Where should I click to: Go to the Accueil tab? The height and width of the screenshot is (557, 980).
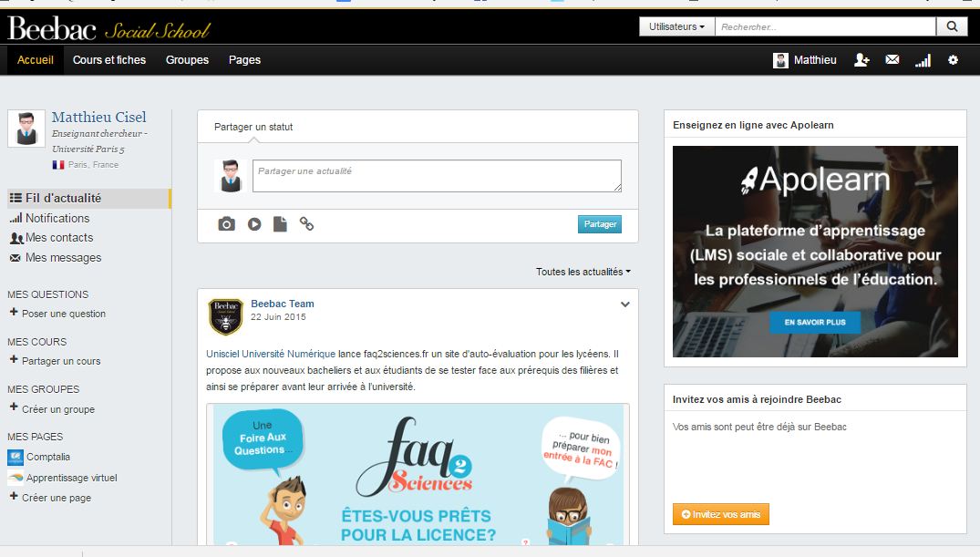point(36,60)
